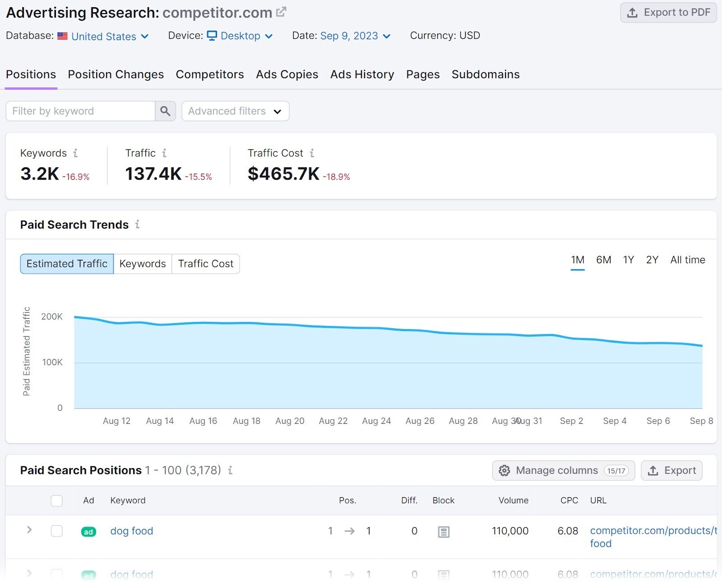Screen dimensions: 722x588
Task: Click the Manage columns gear icon
Action: click(x=504, y=470)
